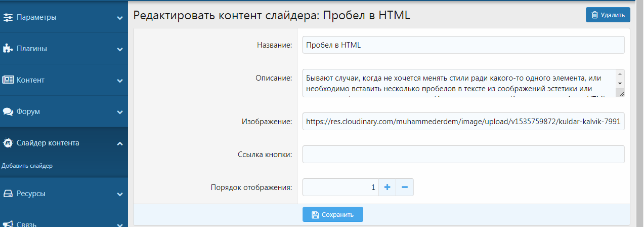This screenshot has height=227, width=644.
Task: Open the Форум menu item
Action: tap(28, 111)
